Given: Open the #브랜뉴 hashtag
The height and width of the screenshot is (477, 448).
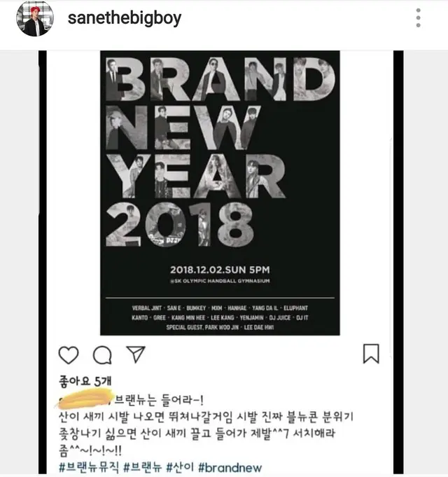Looking at the screenshot, I should point(142,467).
